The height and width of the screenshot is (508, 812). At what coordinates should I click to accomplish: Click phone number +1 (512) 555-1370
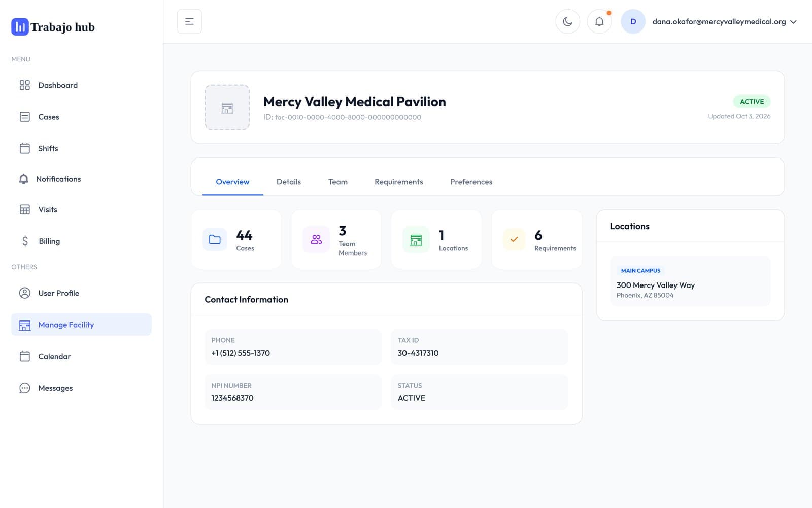[x=241, y=353]
